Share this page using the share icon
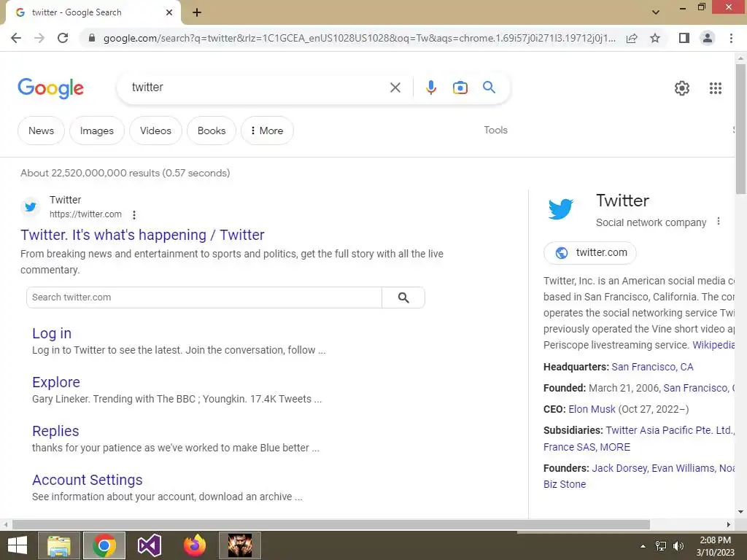 (x=632, y=38)
